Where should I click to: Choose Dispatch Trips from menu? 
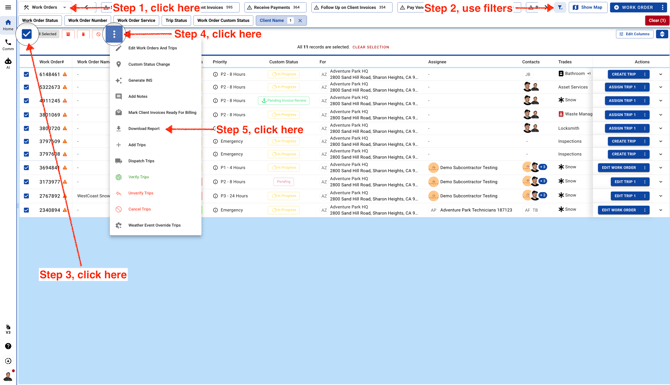156,161
